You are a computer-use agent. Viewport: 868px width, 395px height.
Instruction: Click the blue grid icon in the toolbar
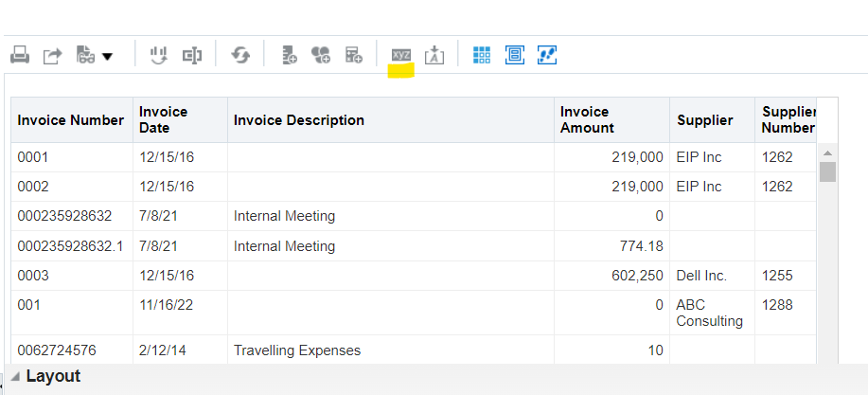482,55
